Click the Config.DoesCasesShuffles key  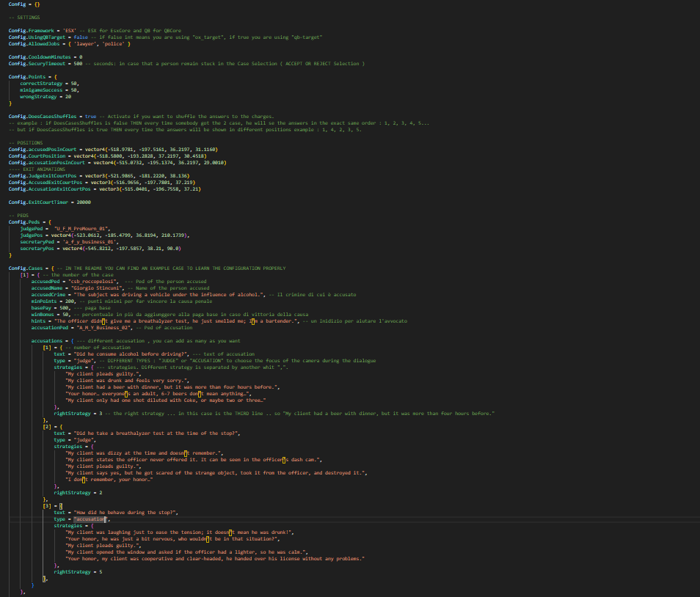(x=43, y=117)
